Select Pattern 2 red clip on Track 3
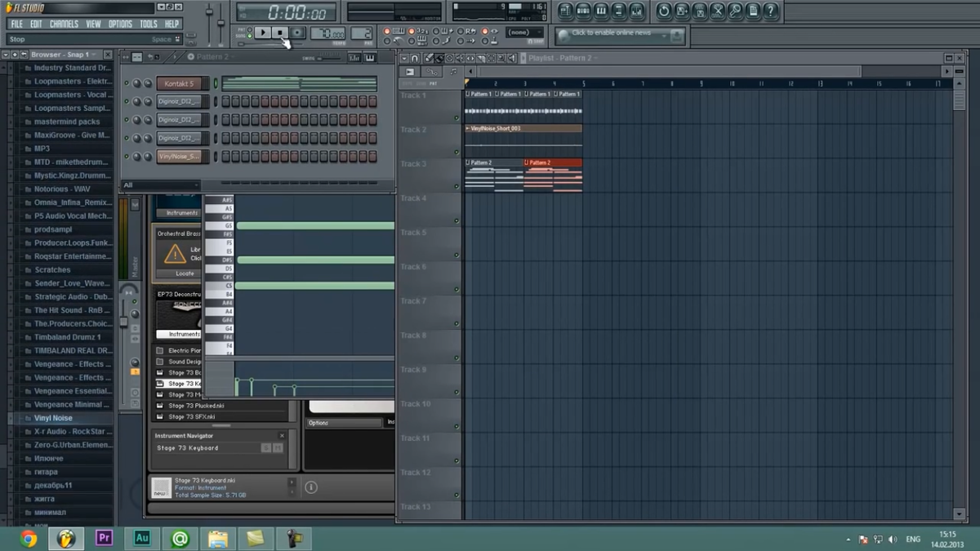Viewport: 980px width, 551px height. (553, 175)
